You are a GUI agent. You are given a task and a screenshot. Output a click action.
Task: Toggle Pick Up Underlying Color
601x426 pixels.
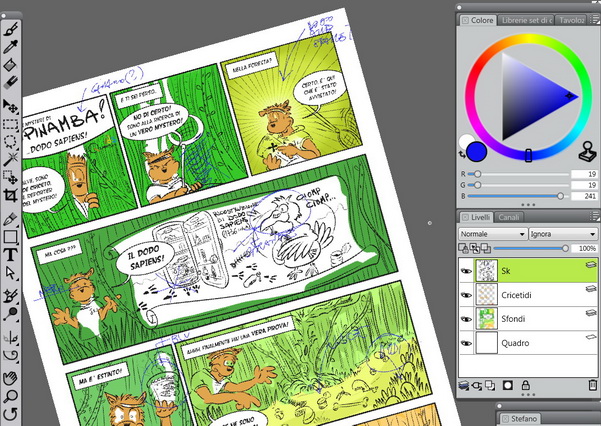(x=475, y=248)
